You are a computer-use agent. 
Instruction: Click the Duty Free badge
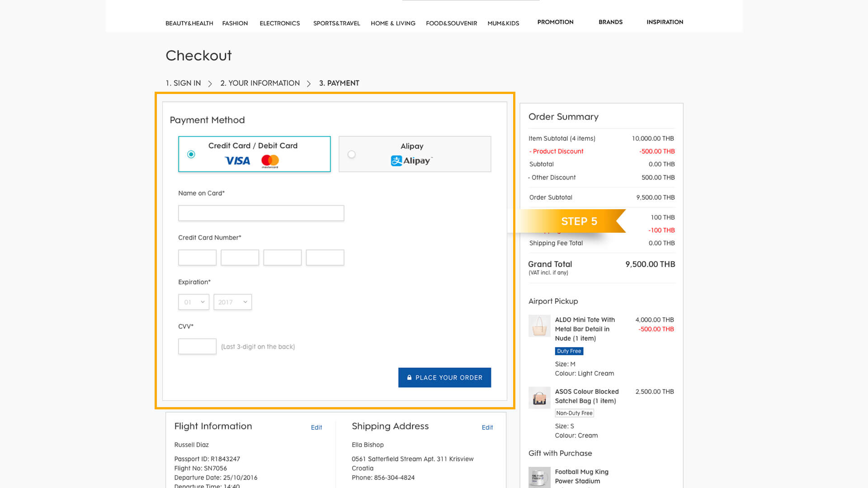click(x=569, y=351)
